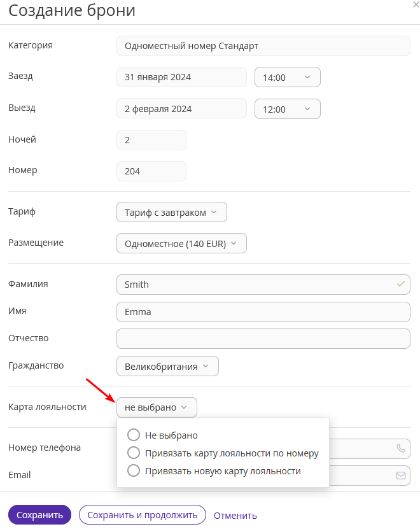Click the surname field containing Smith
The width and height of the screenshot is (420, 529).
click(x=263, y=285)
